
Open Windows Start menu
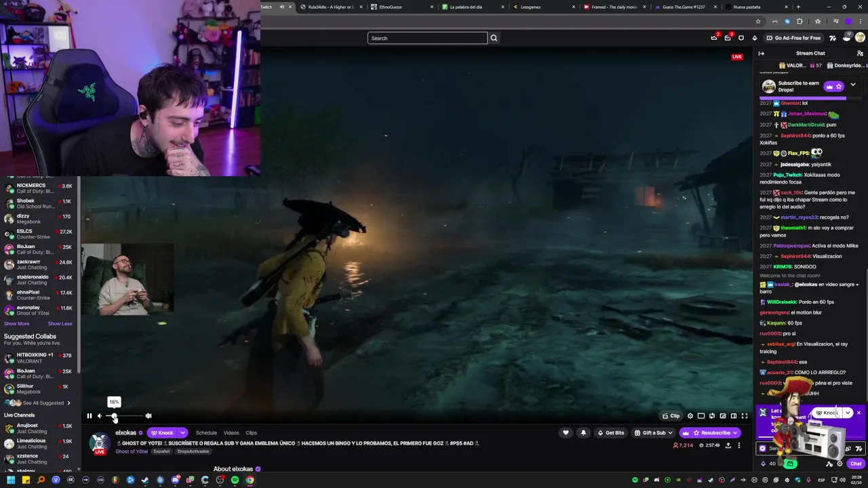point(11,480)
